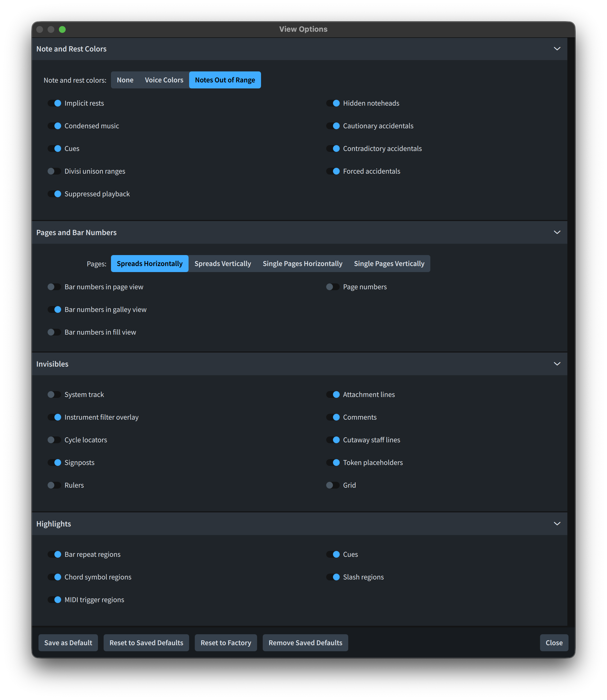Turn off Slash regions highlight
The image size is (607, 700).
point(333,577)
